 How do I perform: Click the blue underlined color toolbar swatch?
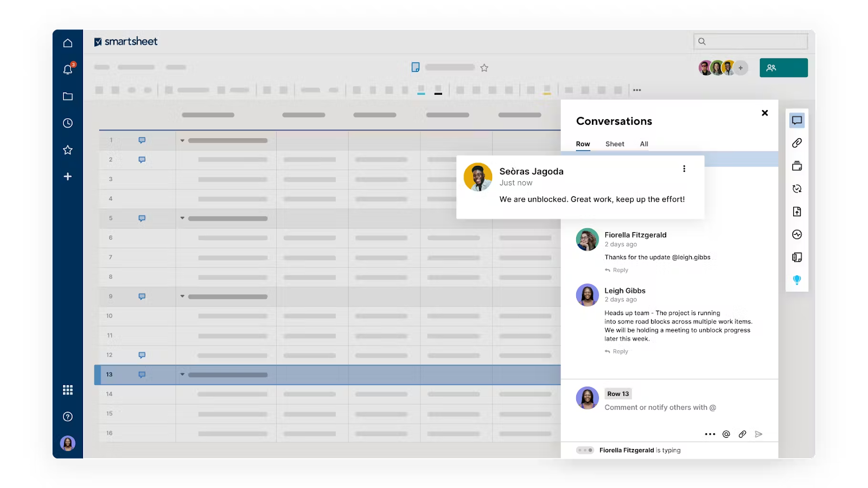tap(421, 90)
